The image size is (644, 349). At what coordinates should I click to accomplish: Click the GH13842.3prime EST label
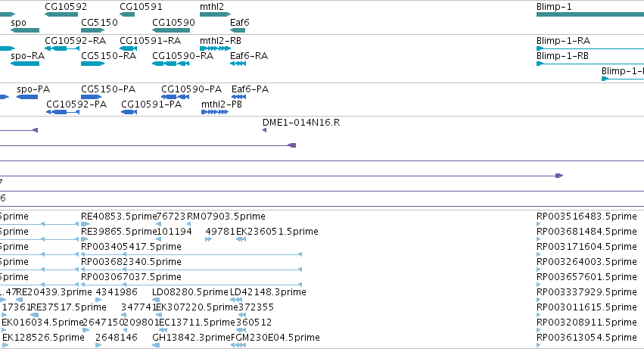(x=191, y=338)
